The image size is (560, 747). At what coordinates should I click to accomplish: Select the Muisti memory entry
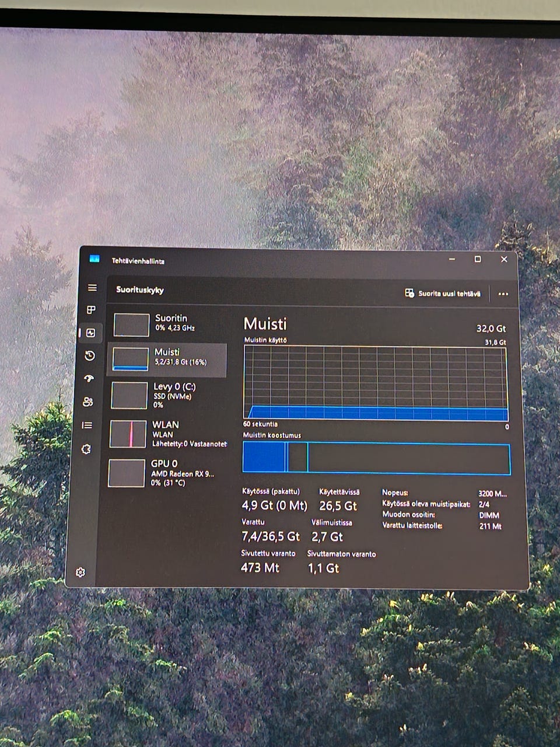click(167, 359)
